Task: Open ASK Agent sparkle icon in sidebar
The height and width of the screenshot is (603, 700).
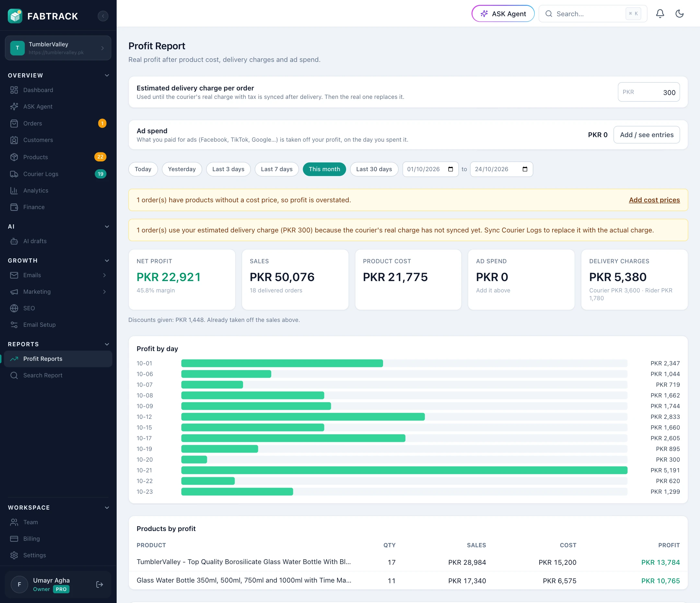Action: [x=14, y=106]
